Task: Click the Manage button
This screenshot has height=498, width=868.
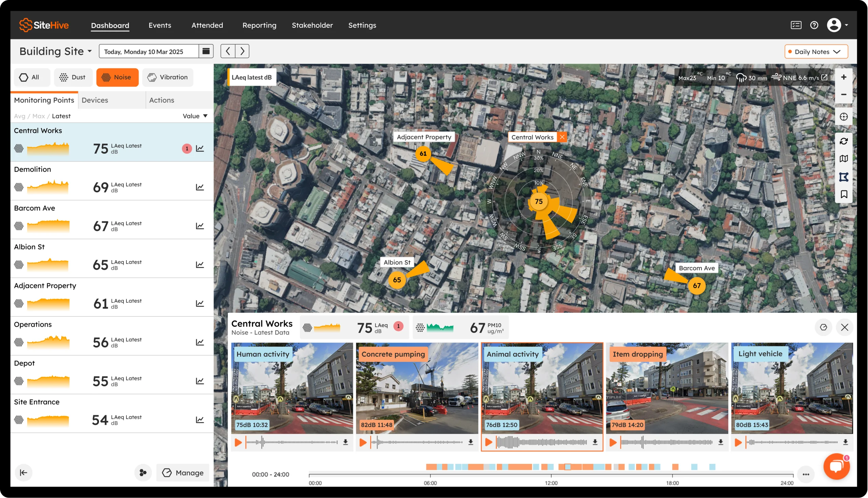Action: (x=183, y=473)
